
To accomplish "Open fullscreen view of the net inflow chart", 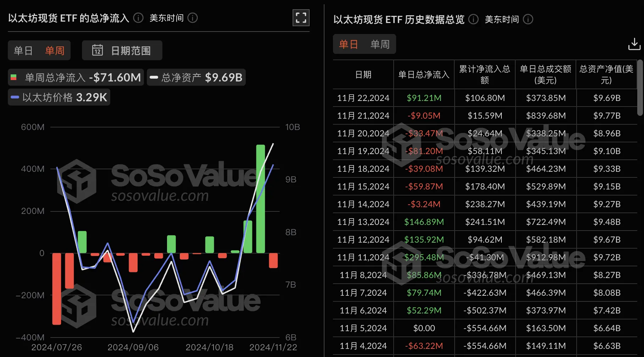I will 301,17.
